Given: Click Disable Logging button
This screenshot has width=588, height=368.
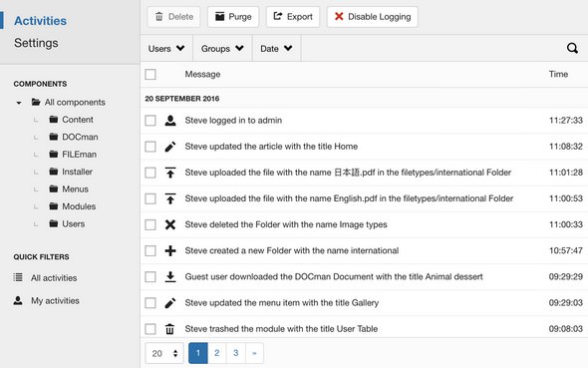Looking at the screenshot, I should [373, 17].
